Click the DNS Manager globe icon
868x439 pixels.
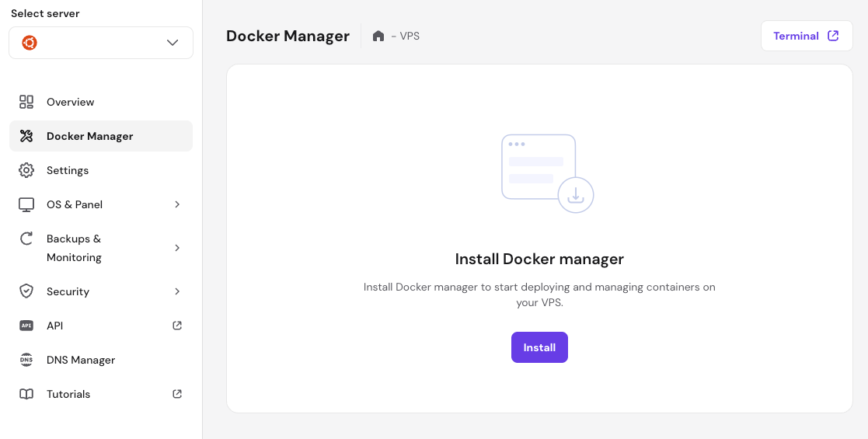click(26, 360)
